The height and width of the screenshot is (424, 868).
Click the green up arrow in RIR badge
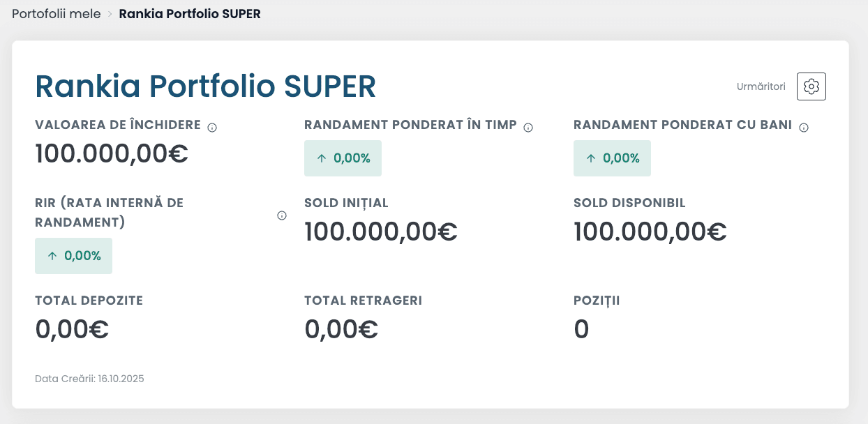[x=53, y=255]
